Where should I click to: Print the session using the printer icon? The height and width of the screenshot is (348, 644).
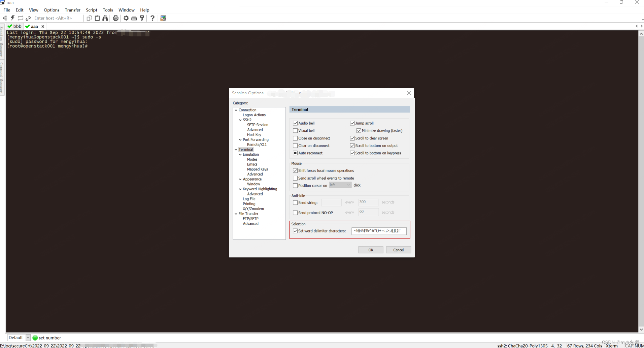[x=115, y=18]
